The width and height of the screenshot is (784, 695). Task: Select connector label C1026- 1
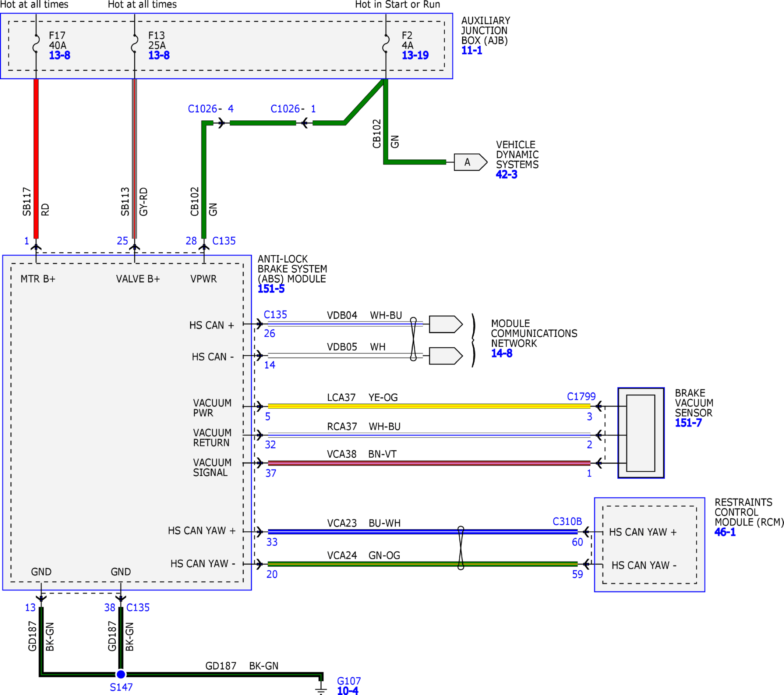click(x=293, y=109)
